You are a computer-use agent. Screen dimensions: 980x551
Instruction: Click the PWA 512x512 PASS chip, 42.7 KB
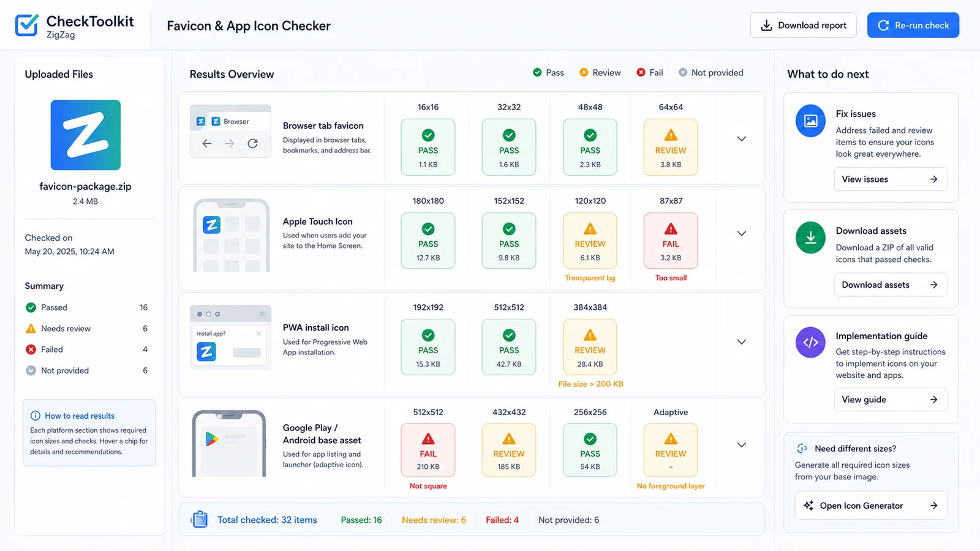pos(509,347)
